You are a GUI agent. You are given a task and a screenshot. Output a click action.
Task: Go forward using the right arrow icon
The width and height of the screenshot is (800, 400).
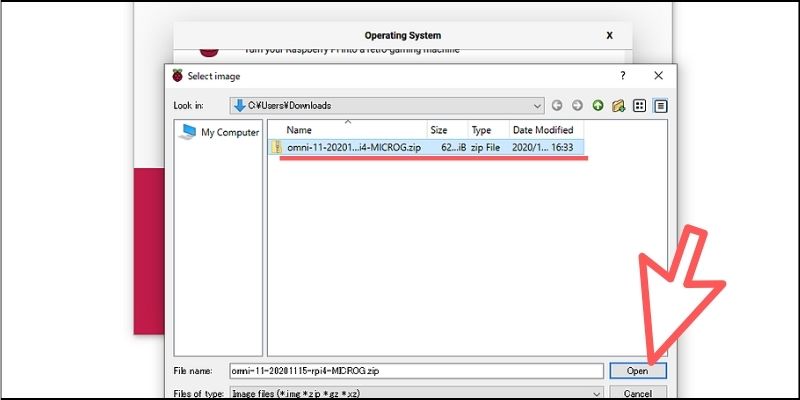coord(577,106)
